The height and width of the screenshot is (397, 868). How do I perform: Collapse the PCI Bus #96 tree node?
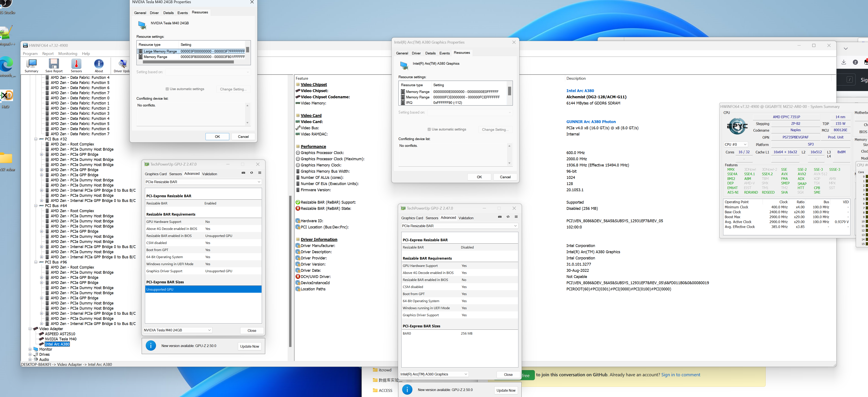[36, 262]
